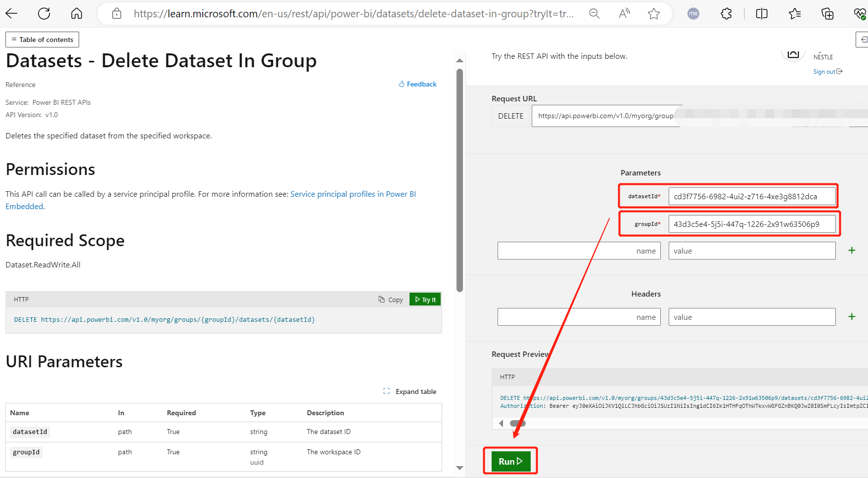Follow Service principal profiles in Power BI link
The width and height of the screenshot is (868, 478).
tap(353, 194)
